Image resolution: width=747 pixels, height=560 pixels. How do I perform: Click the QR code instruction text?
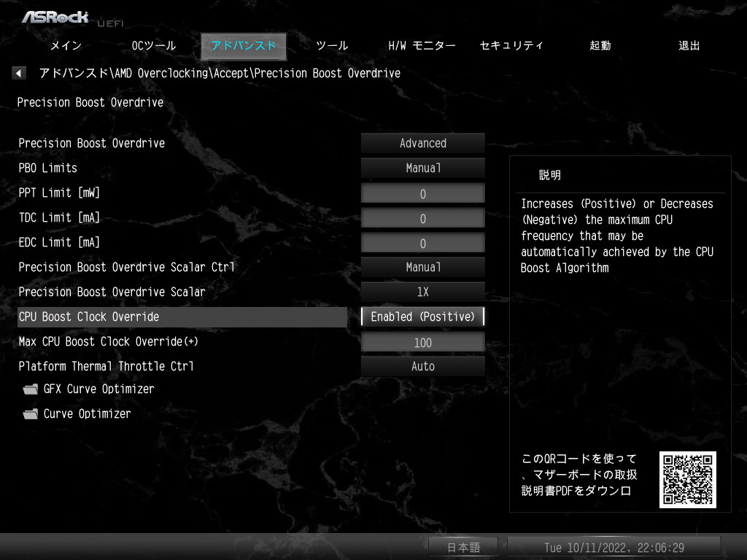pyautogui.click(x=579, y=475)
